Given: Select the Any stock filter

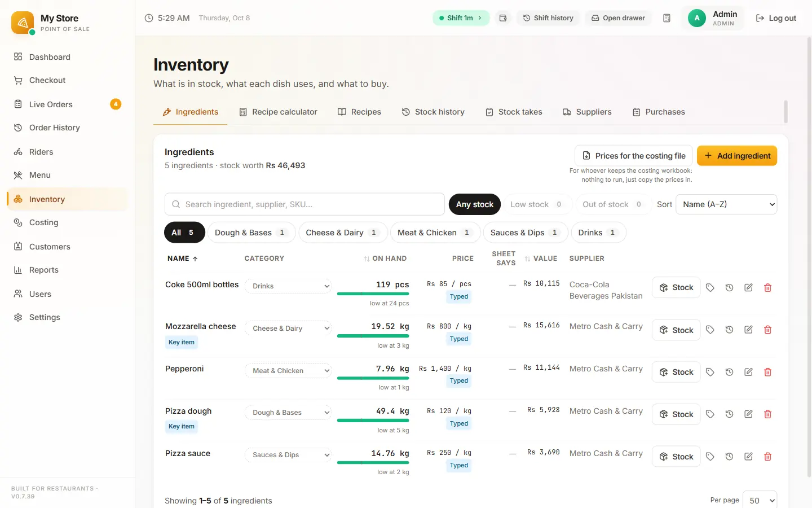Looking at the screenshot, I should (475, 204).
